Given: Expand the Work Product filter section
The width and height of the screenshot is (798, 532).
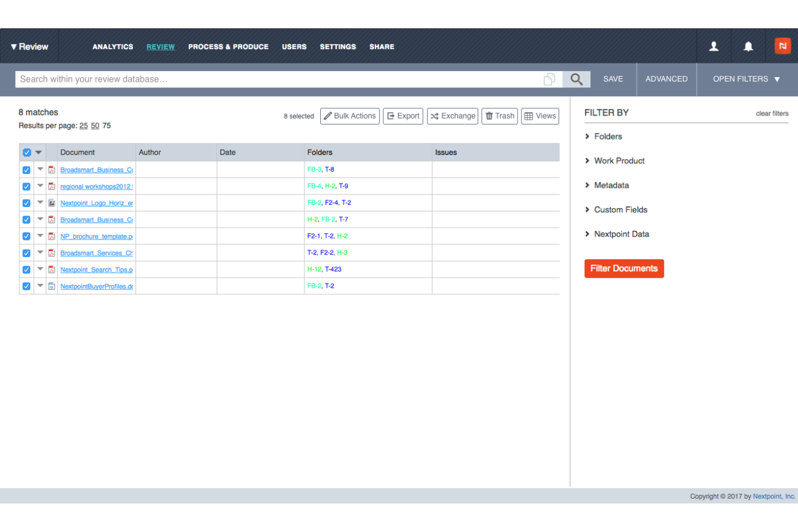Looking at the screenshot, I should tap(615, 161).
